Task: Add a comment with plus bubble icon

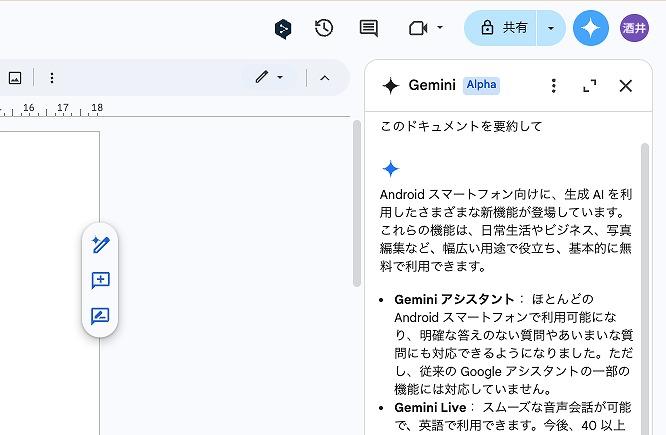Action: [x=101, y=280]
